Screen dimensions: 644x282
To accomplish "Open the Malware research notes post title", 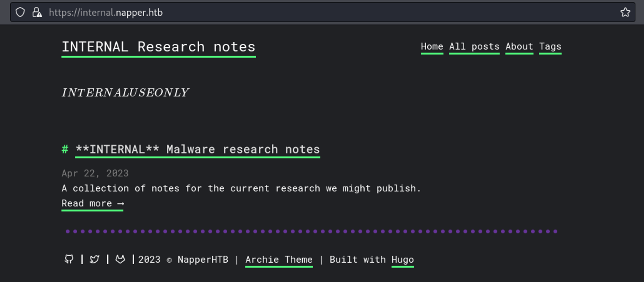I will coord(197,149).
